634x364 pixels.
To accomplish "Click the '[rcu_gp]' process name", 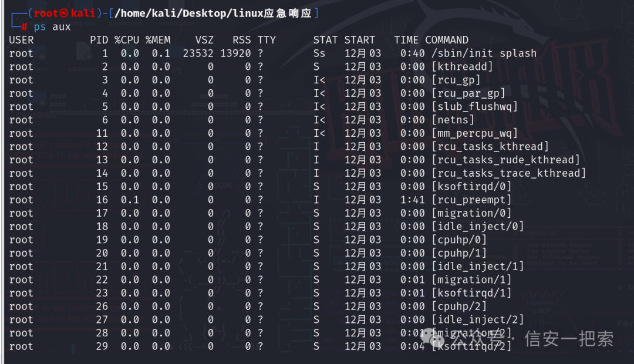I will click(x=456, y=80).
